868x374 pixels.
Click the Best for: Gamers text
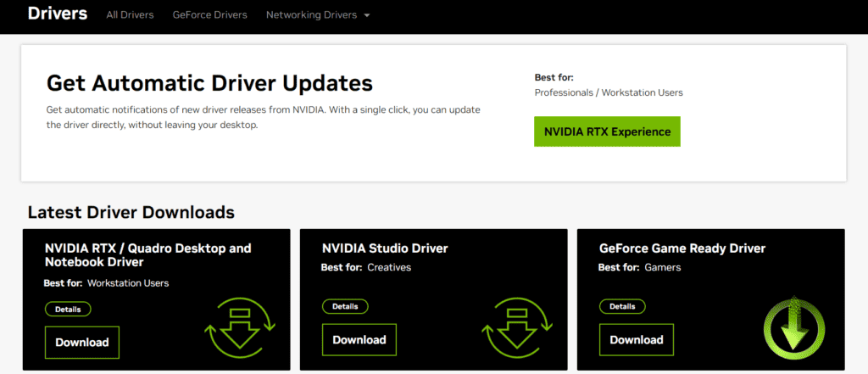(639, 268)
